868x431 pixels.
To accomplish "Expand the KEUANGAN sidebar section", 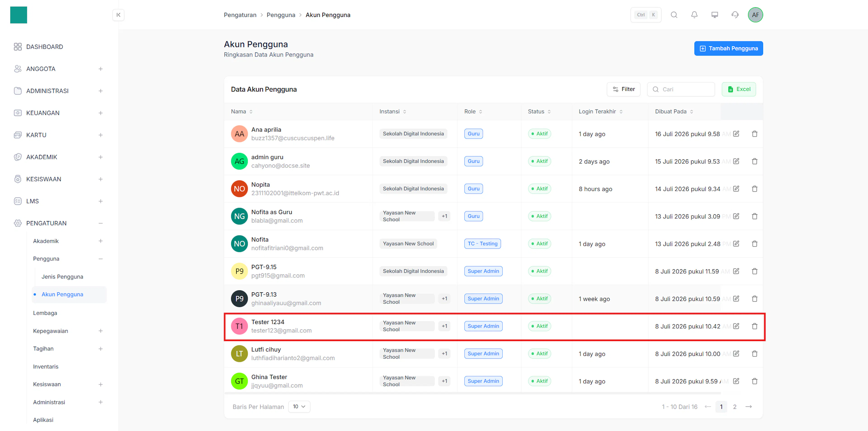I will [100, 113].
